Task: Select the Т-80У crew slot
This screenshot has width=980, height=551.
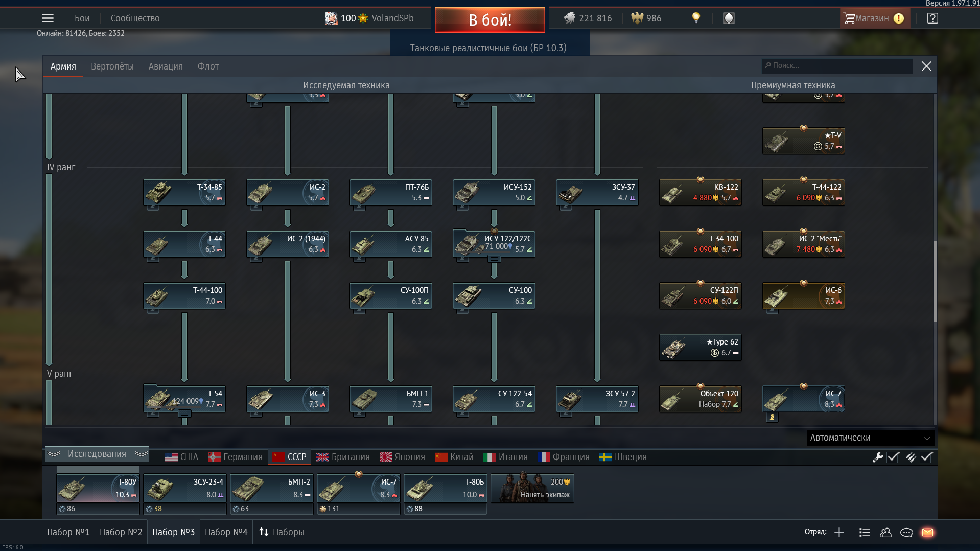Action: pyautogui.click(x=98, y=489)
